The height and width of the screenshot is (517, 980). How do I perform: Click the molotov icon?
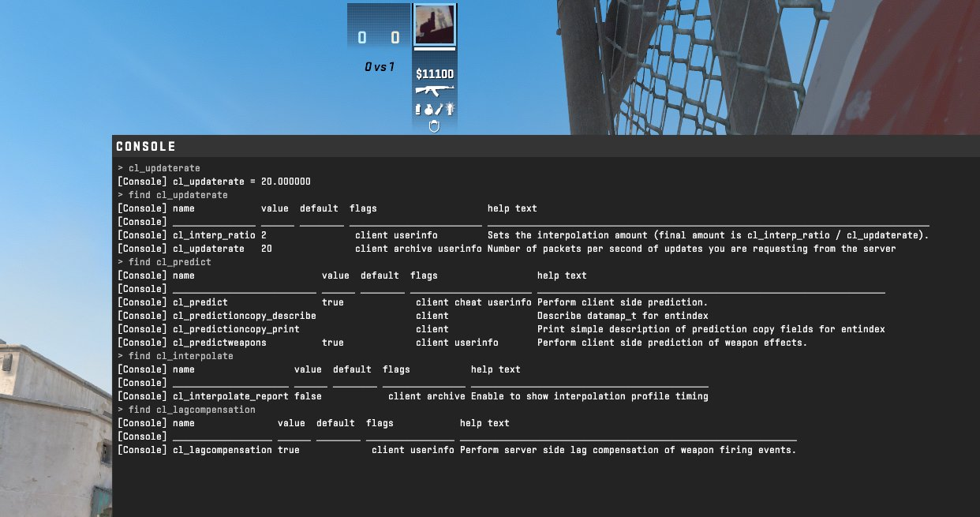point(439,109)
